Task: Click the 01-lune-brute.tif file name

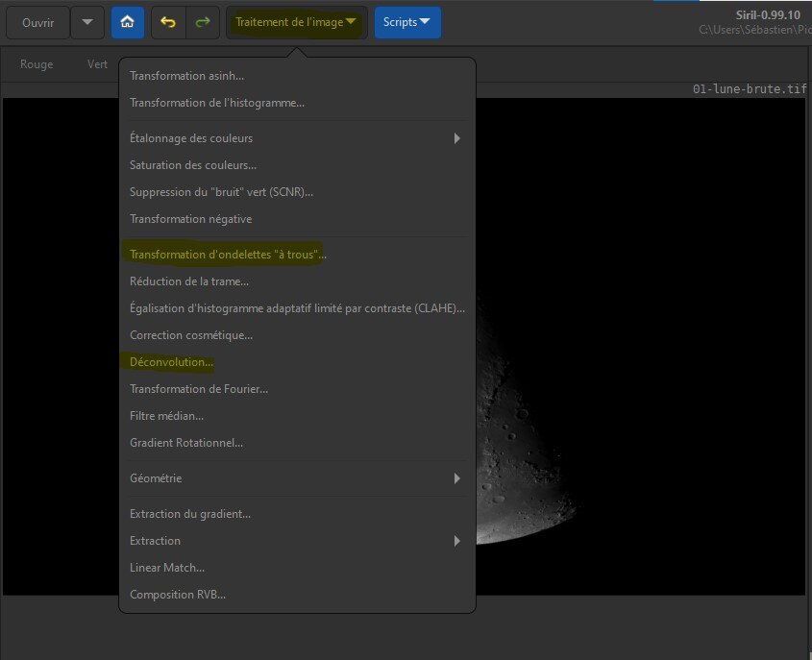Action: [x=750, y=89]
